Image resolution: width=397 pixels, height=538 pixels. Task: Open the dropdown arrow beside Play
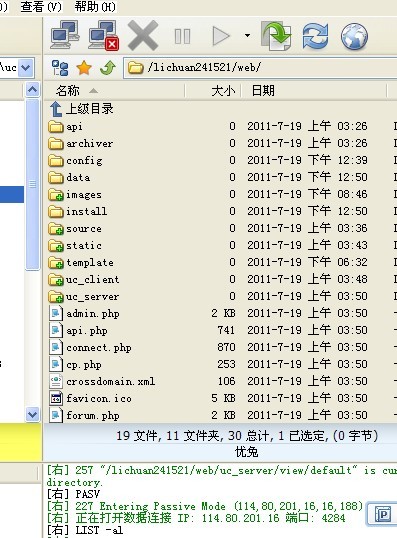247,35
